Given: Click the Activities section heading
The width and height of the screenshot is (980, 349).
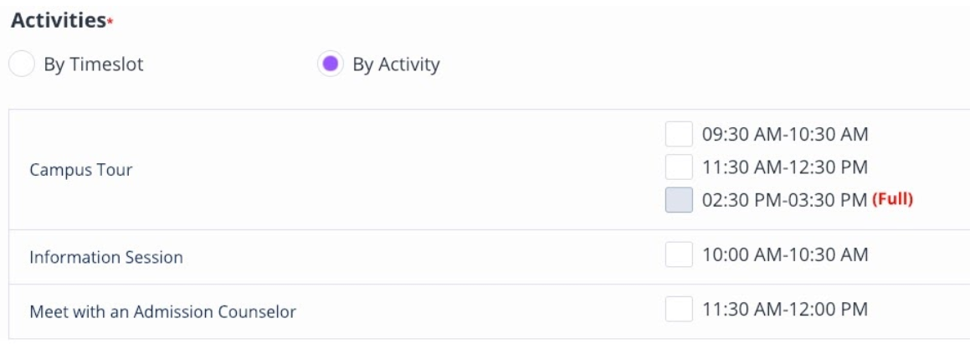Looking at the screenshot, I should [x=57, y=21].
